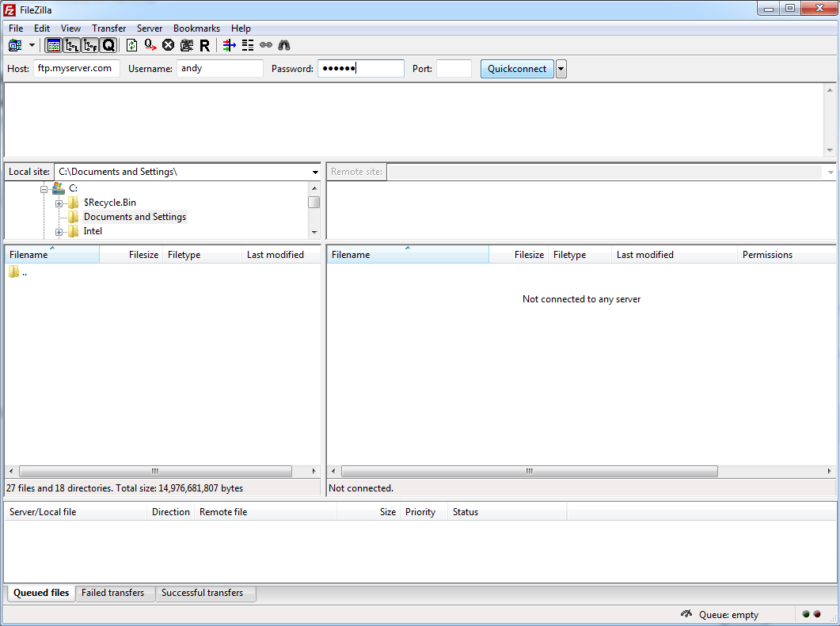Click the local file list horizontal scrollbar
The height and width of the screenshot is (626, 840).
155,471
